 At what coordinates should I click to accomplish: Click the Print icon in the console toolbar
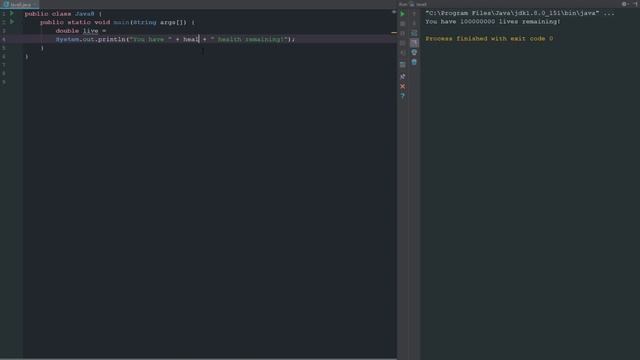(x=414, y=52)
